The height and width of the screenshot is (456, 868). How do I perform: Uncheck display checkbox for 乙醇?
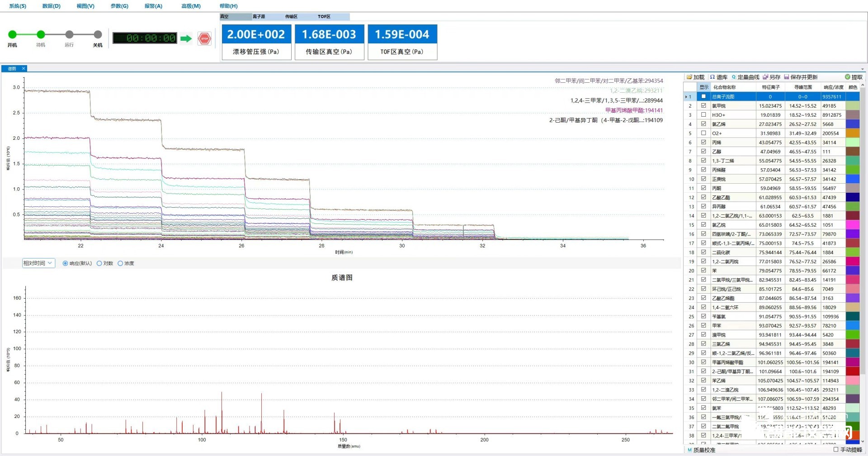703,151
